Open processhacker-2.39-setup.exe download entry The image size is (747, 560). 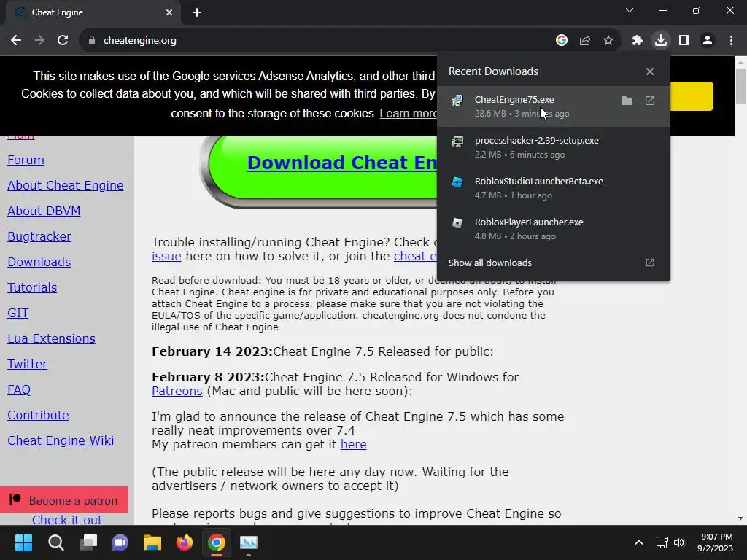(553, 147)
